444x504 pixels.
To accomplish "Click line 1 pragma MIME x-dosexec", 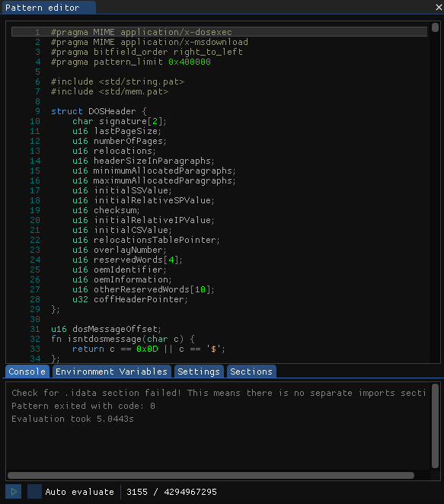I will coord(142,32).
